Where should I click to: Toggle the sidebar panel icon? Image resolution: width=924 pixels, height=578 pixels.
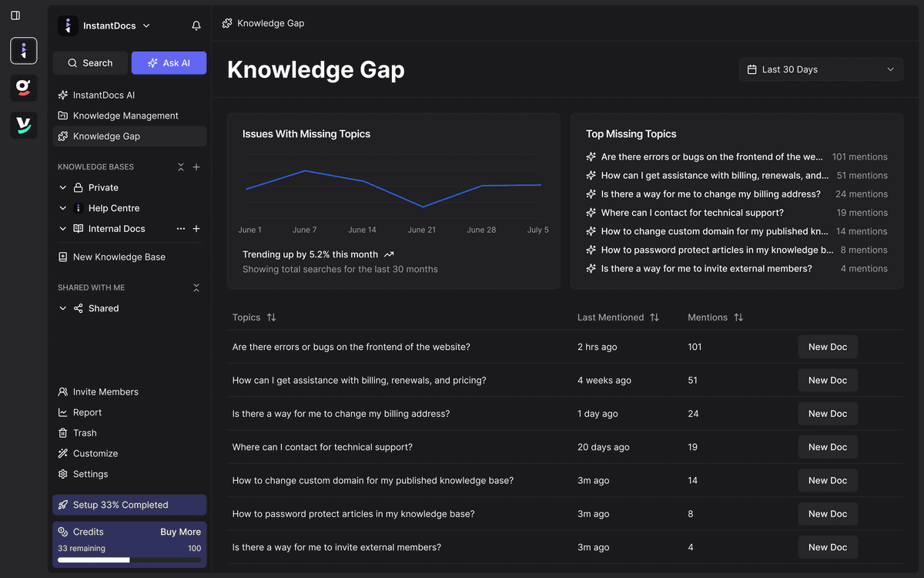coord(15,15)
